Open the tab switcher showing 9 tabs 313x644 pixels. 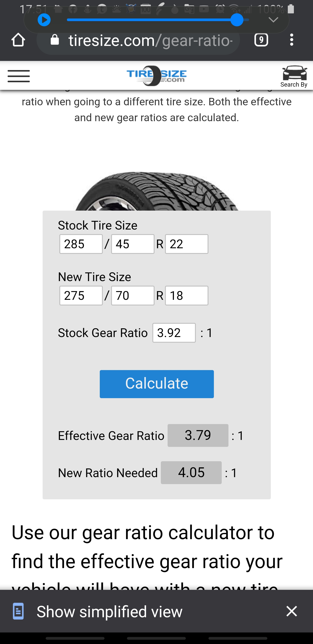pyautogui.click(x=261, y=40)
